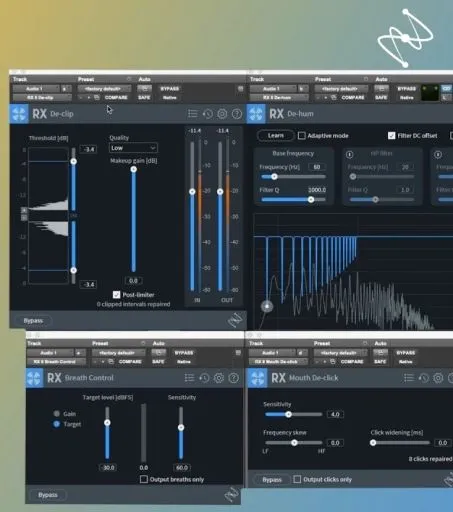Open preset list icon in Mouth De-click header

[x=409, y=378]
